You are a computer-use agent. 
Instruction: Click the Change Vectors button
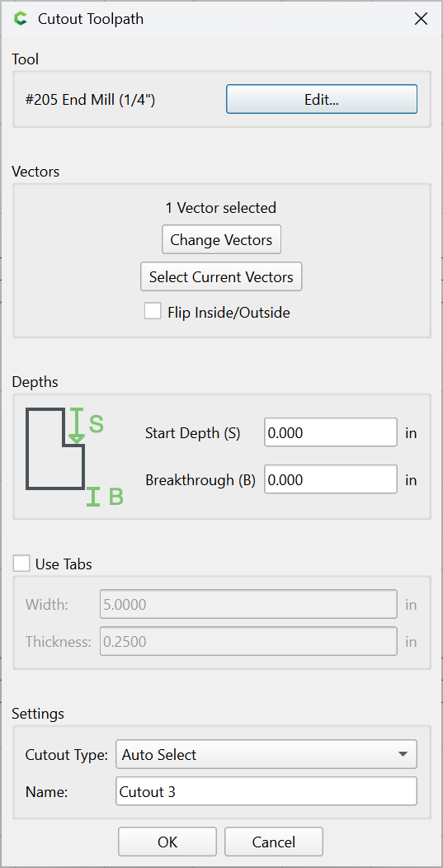[x=221, y=240]
